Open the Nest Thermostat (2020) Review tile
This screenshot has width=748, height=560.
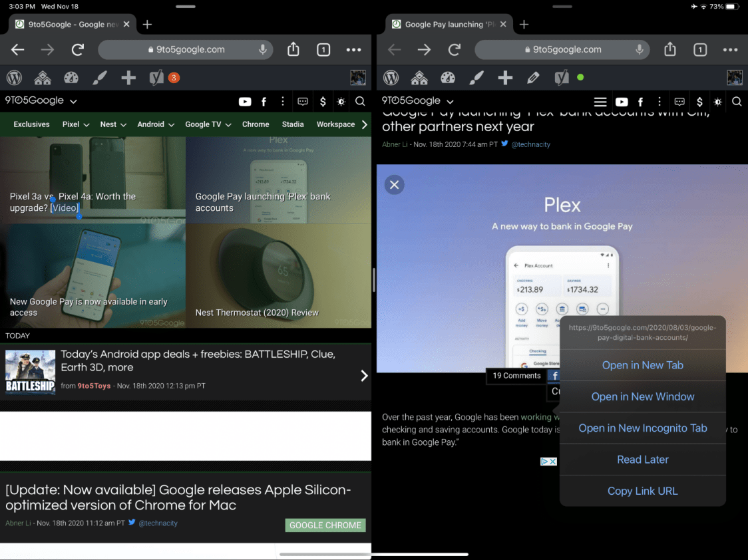point(279,275)
